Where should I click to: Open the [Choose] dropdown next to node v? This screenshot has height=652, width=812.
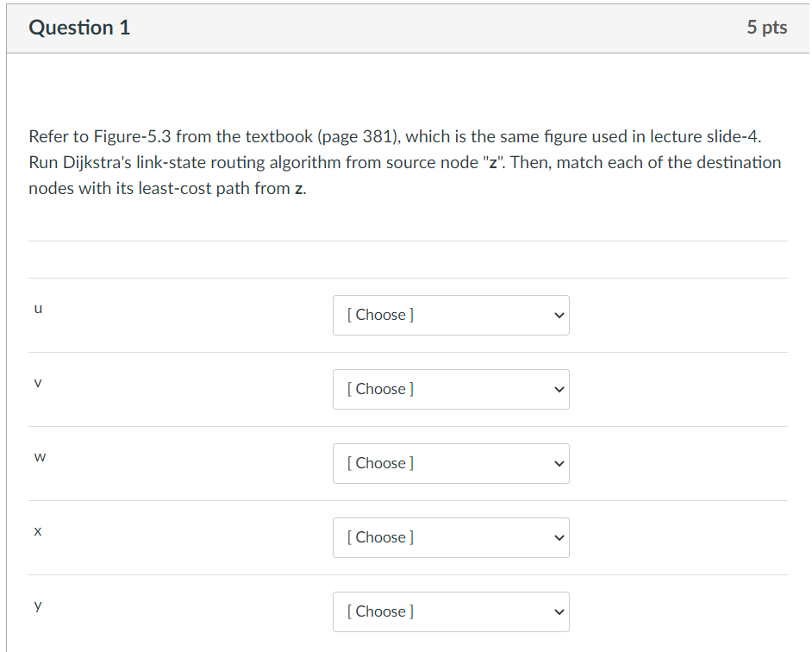tap(451, 389)
